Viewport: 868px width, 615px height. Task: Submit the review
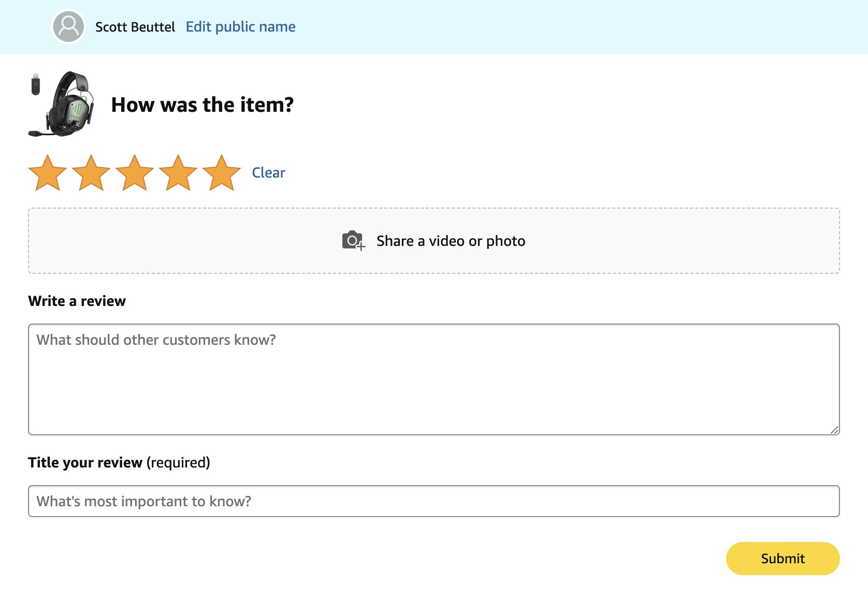[783, 559]
